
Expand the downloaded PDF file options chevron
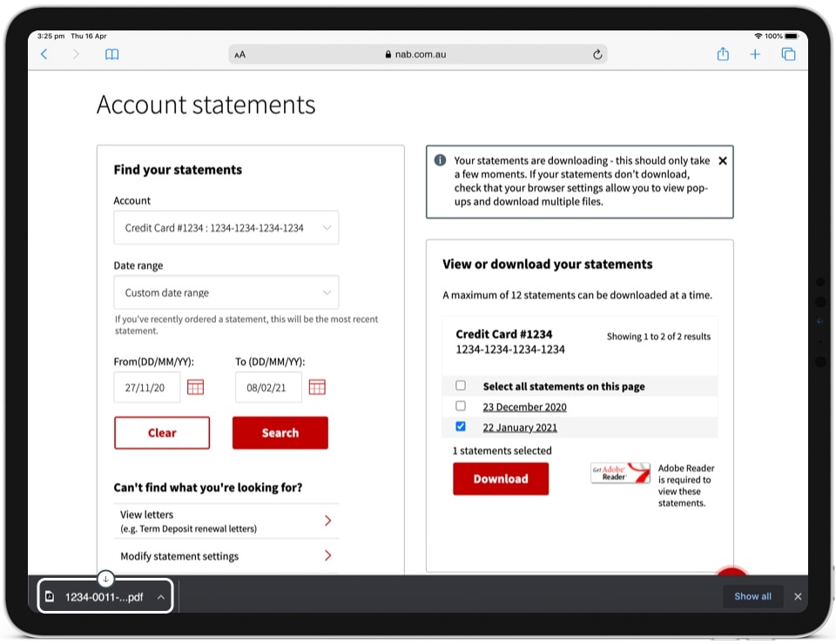[x=160, y=597]
